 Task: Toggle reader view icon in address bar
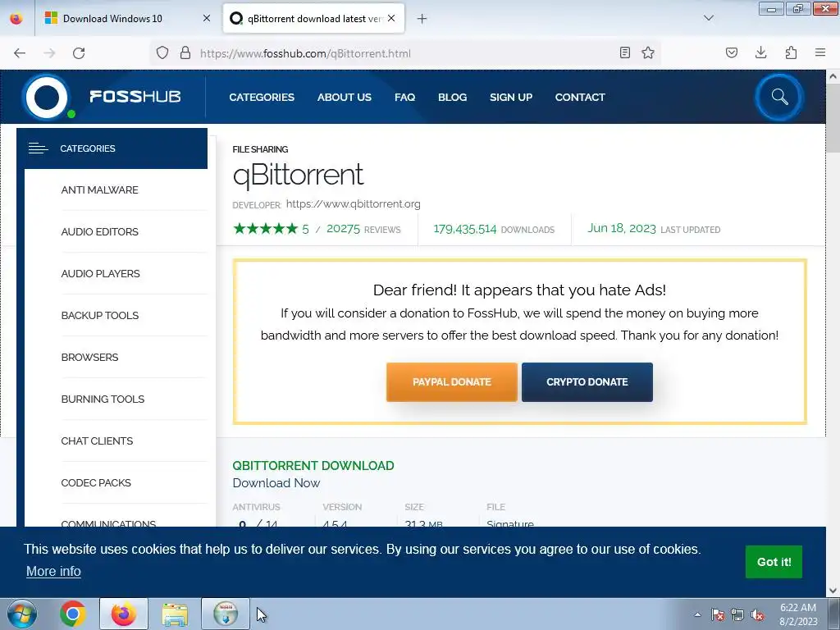click(x=624, y=52)
